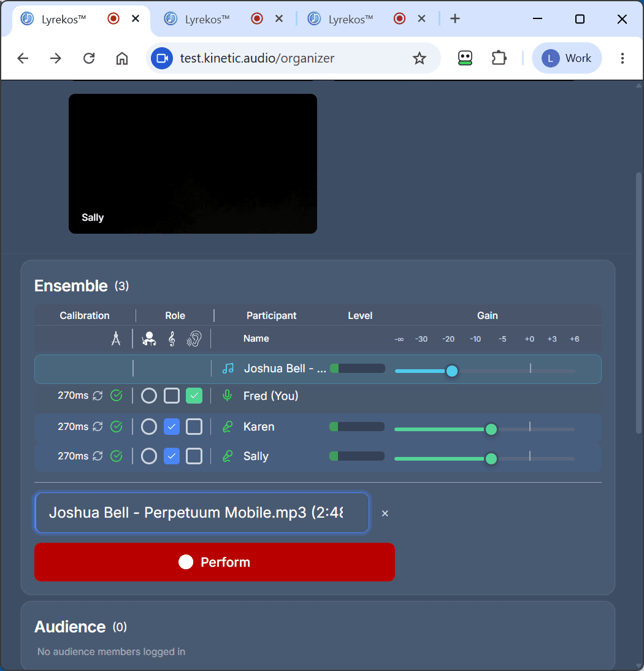Switch to the second Lyrekos tab
Viewport: 644px width, 671px height.
[x=207, y=19]
